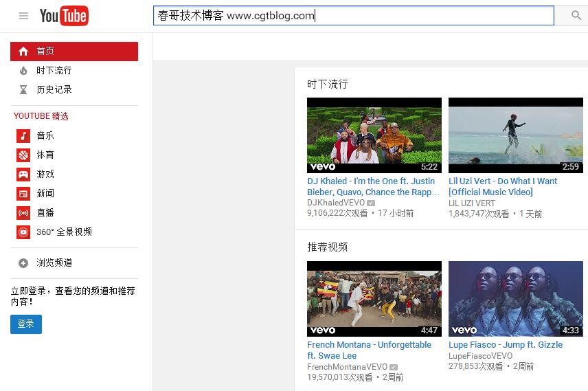The image size is (588, 391).
Task: Click the flame icon for 时下流行
Action: point(23,71)
